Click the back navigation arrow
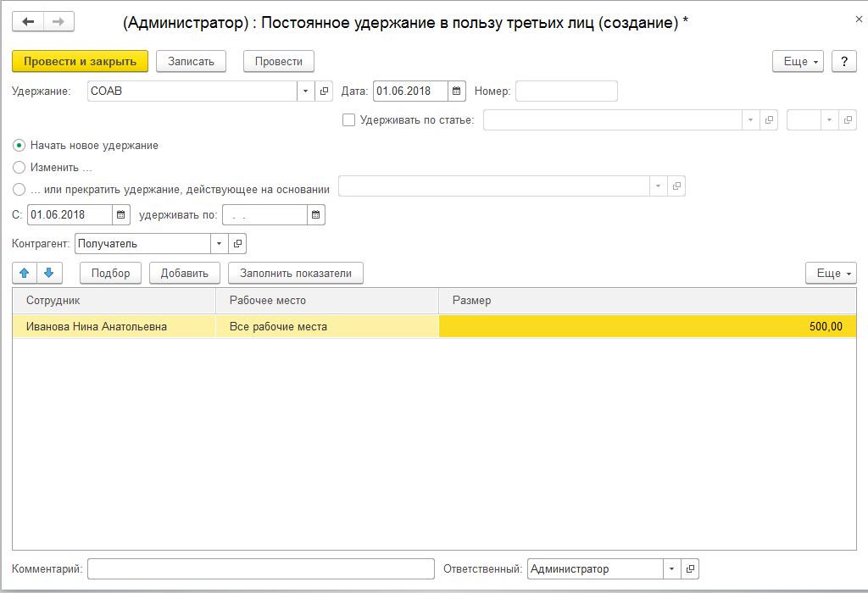868x593 pixels. click(28, 22)
